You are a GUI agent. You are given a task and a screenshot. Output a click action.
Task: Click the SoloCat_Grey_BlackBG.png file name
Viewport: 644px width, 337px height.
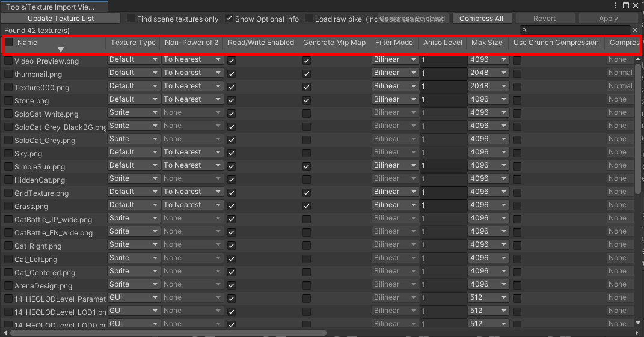click(60, 127)
